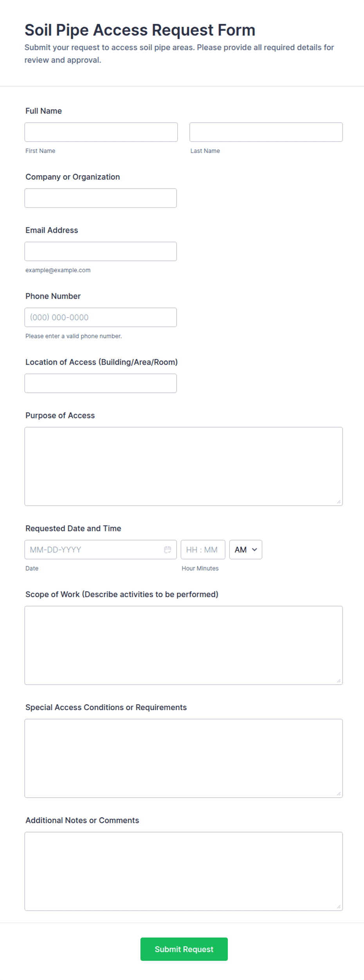Click the Additional Notes resize grip
This screenshot has width=364, height=980.
coord(339,906)
